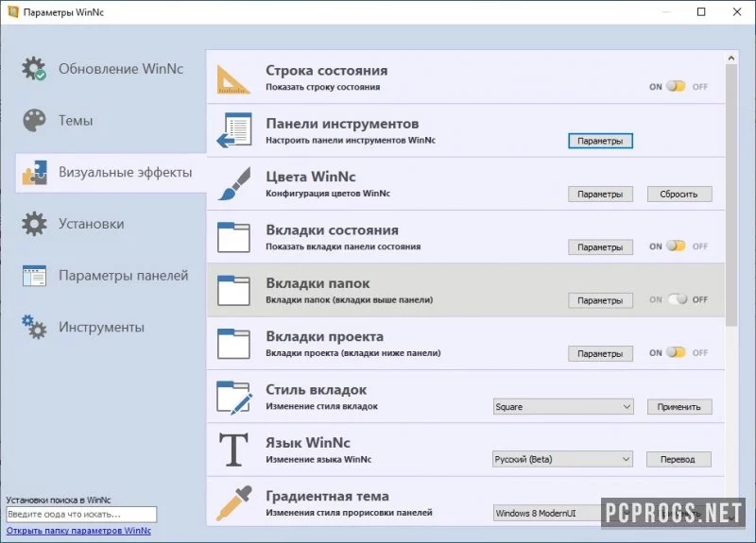Image resolution: width=756 pixels, height=543 pixels.
Task: Click the Перевод language button
Action: pos(678,459)
